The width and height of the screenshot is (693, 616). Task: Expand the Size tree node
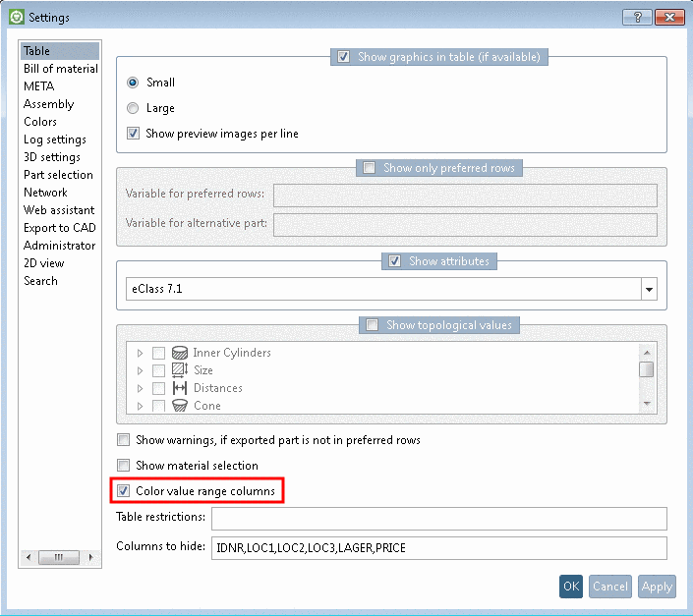coord(141,370)
